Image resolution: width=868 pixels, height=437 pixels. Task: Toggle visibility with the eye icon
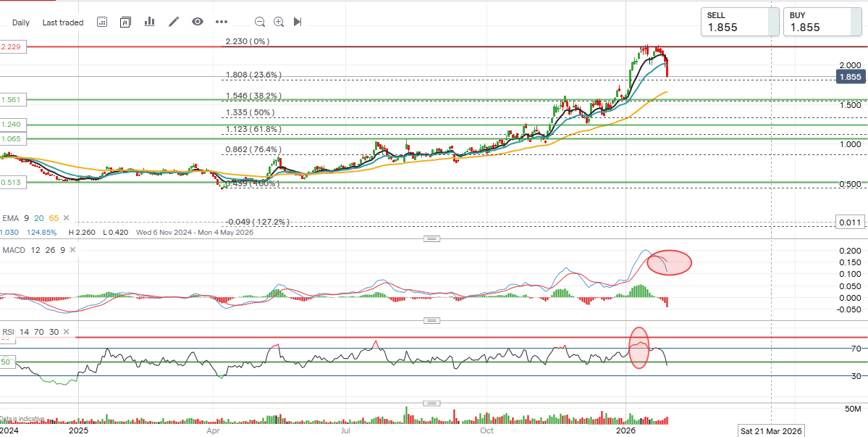[x=197, y=22]
